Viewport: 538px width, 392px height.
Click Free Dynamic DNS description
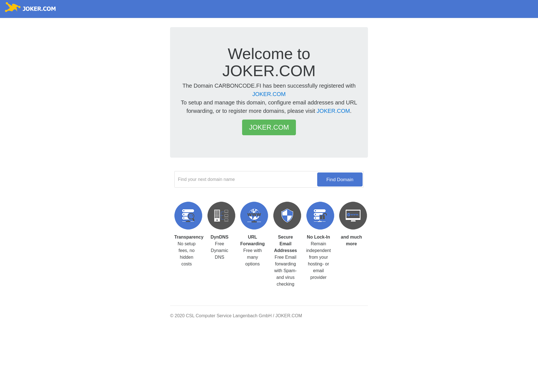tap(219, 251)
